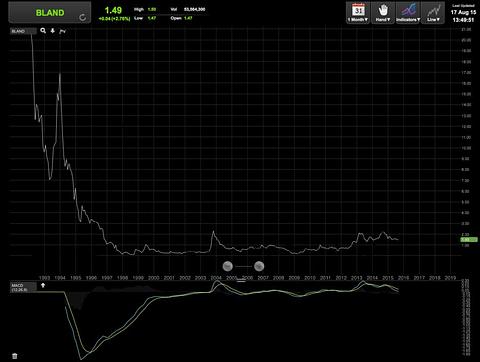Image resolution: width=480 pixels, height=362 pixels.
Task: Expand the Indicators dropdown menu
Action: coord(408,13)
